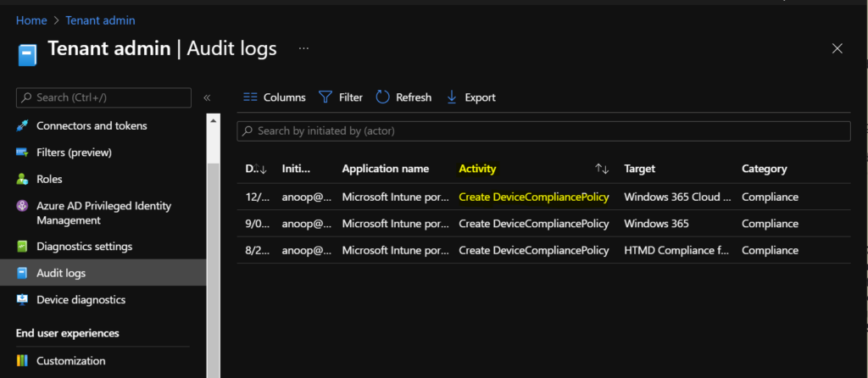This screenshot has width=868, height=378.
Task: Click the Target column header
Action: tap(639, 169)
